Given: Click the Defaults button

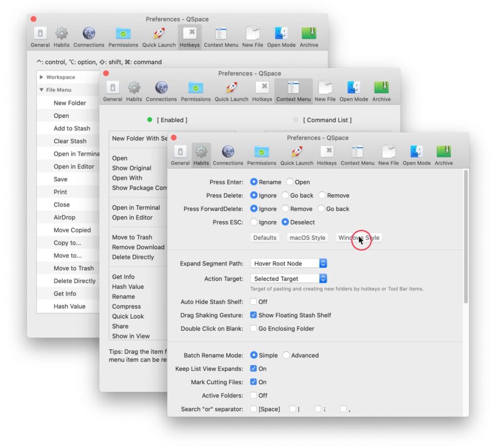Looking at the screenshot, I should 265,237.
